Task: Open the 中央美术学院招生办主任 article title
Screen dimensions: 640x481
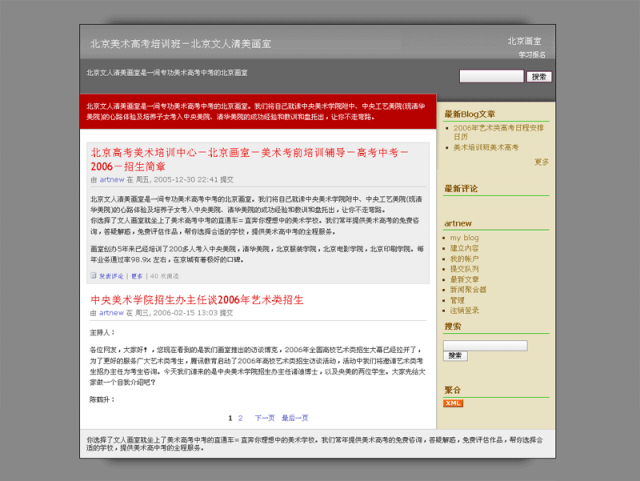Action: (196, 299)
